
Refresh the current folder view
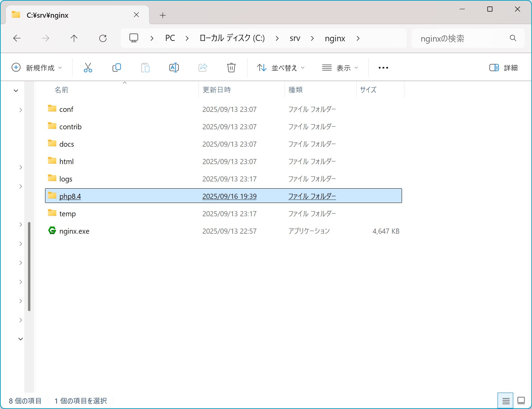click(103, 38)
